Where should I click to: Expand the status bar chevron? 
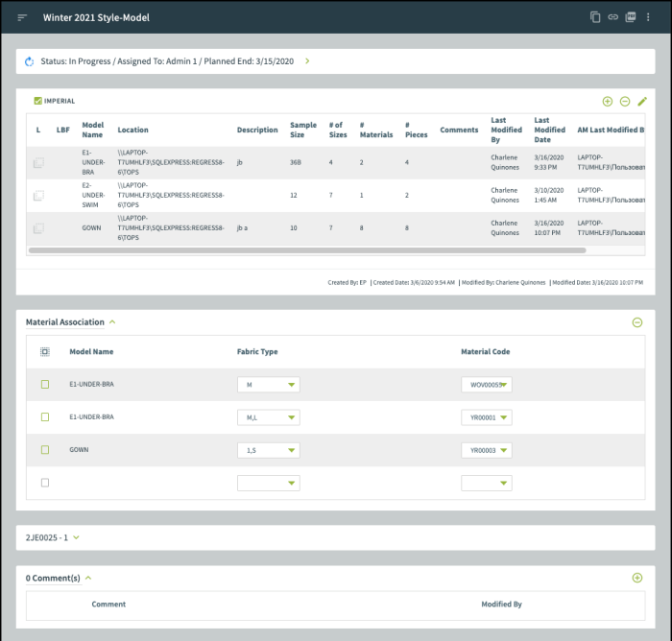307,61
